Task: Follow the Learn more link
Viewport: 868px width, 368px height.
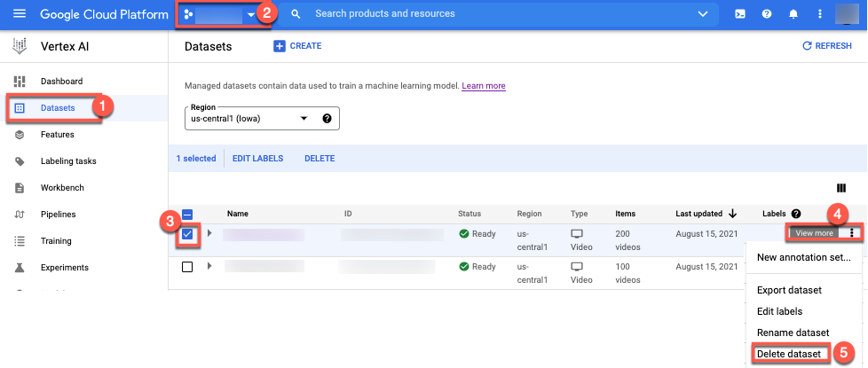Action: 483,86
